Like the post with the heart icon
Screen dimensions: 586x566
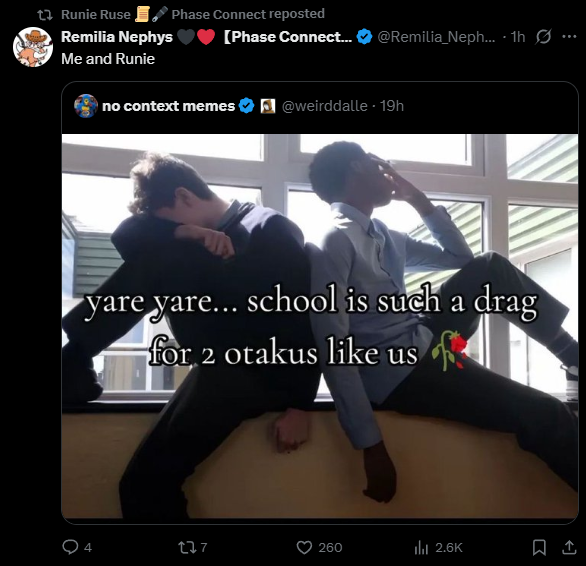[x=304, y=548]
